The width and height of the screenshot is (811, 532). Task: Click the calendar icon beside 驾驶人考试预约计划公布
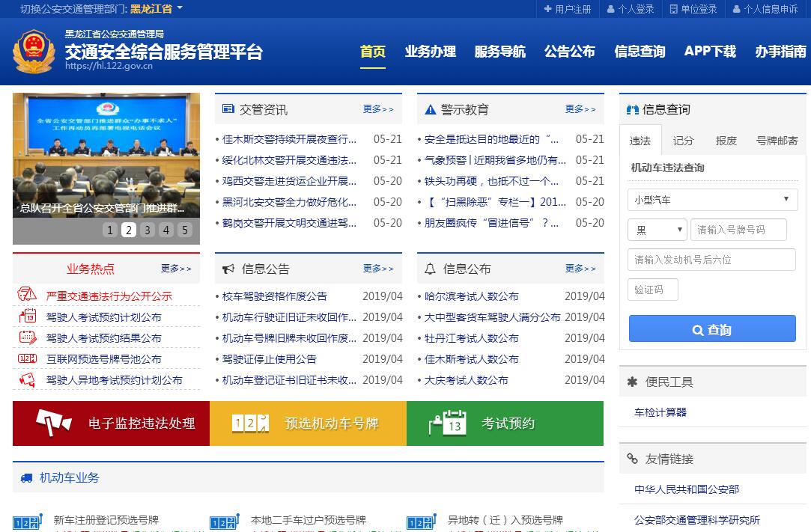[27, 317]
